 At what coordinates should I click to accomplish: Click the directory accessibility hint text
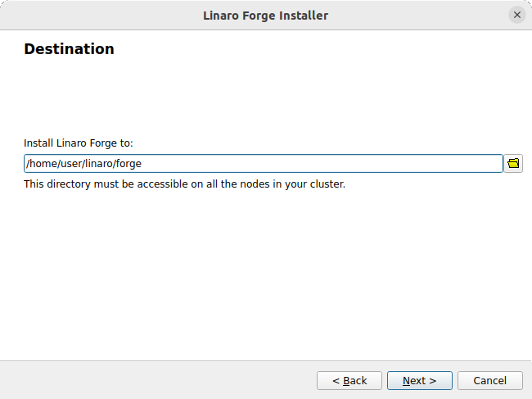click(185, 184)
